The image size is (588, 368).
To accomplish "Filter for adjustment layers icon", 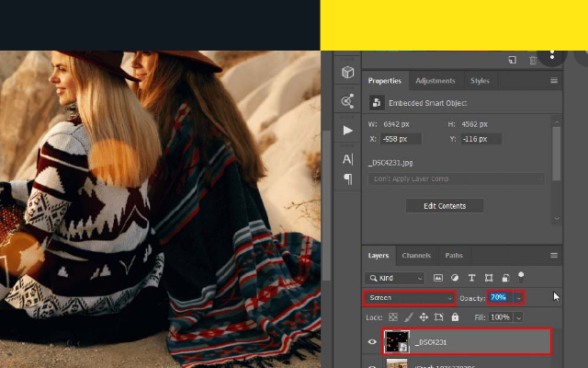I will (455, 277).
